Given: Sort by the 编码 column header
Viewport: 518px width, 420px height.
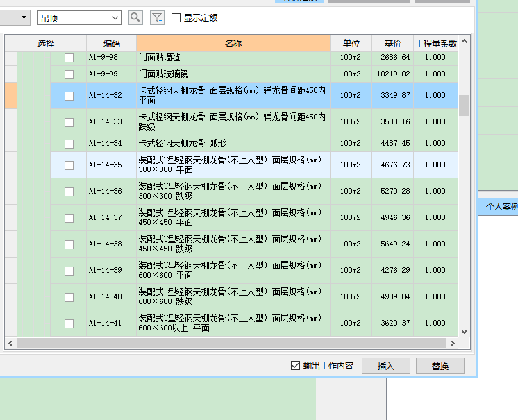Looking at the screenshot, I should click(x=111, y=43).
